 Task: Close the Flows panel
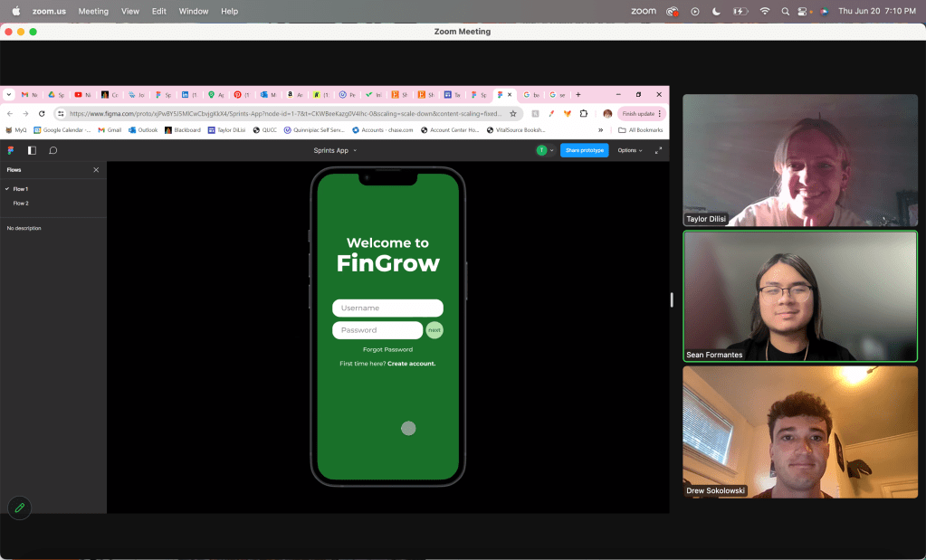point(96,170)
